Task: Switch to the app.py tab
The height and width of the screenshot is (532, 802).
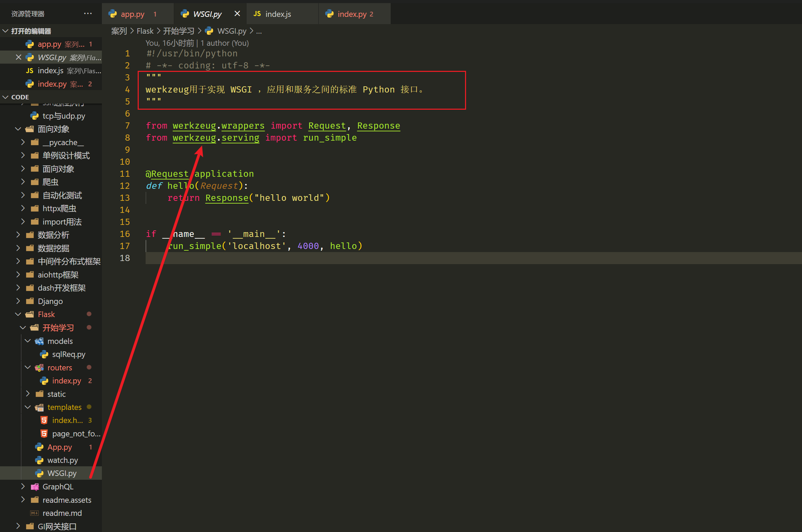Action: (133, 14)
